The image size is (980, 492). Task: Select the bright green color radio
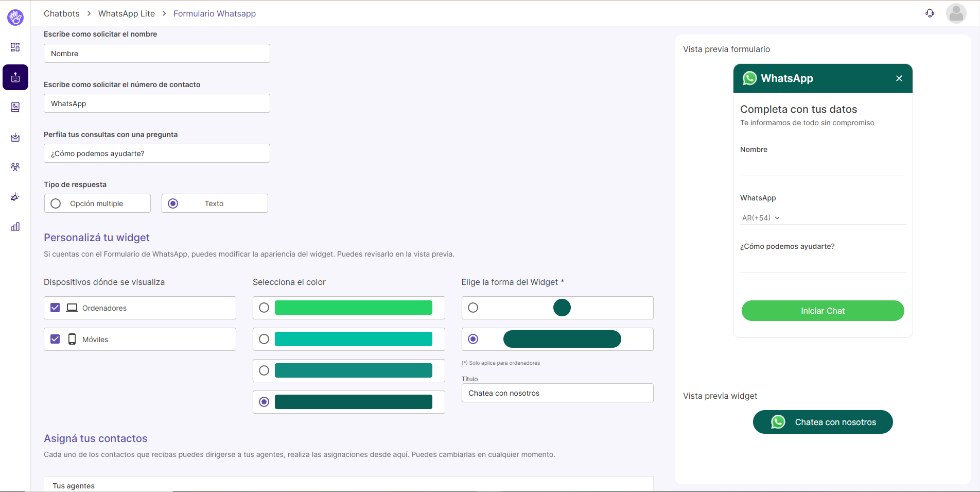point(264,308)
